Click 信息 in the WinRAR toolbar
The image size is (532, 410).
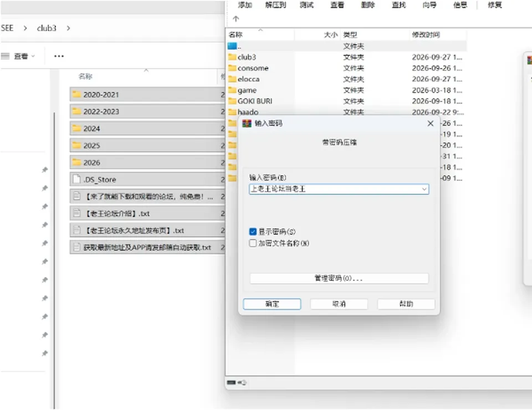coord(460,5)
